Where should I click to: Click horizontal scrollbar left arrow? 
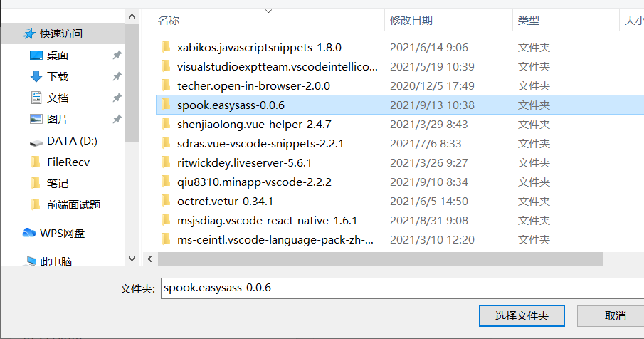150,259
